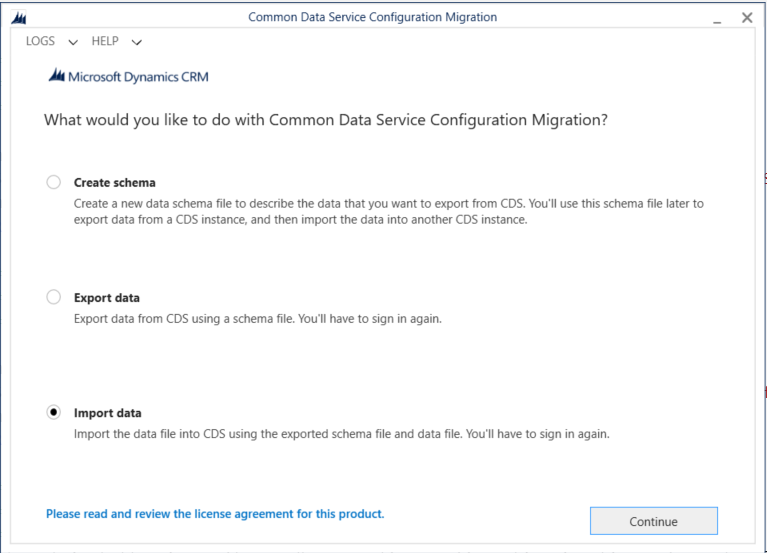
Task: Open the license agreement link
Action: click(215, 514)
